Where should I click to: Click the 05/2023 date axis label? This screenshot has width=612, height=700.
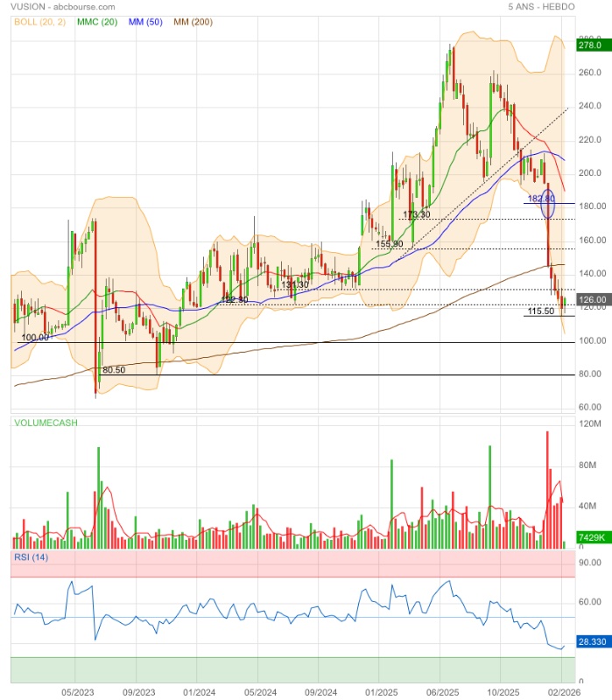tap(78, 692)
